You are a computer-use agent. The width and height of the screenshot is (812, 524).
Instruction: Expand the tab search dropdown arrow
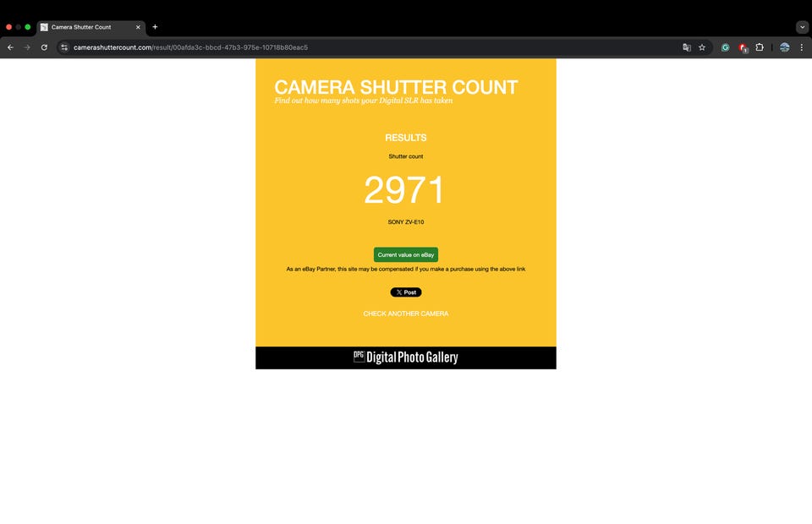point(802,27)
